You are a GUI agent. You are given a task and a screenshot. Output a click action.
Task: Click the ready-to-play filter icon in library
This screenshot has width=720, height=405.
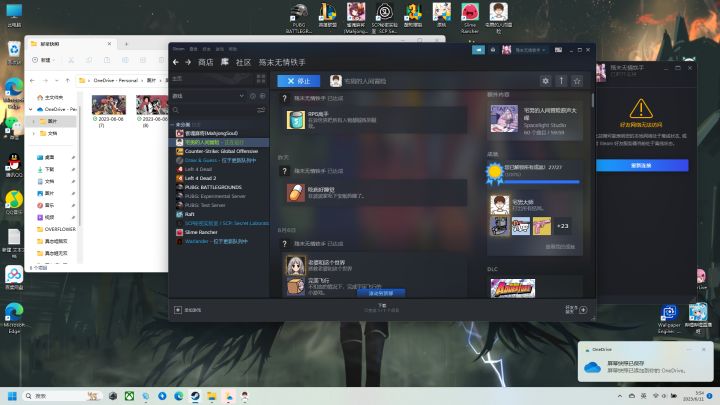263,96
